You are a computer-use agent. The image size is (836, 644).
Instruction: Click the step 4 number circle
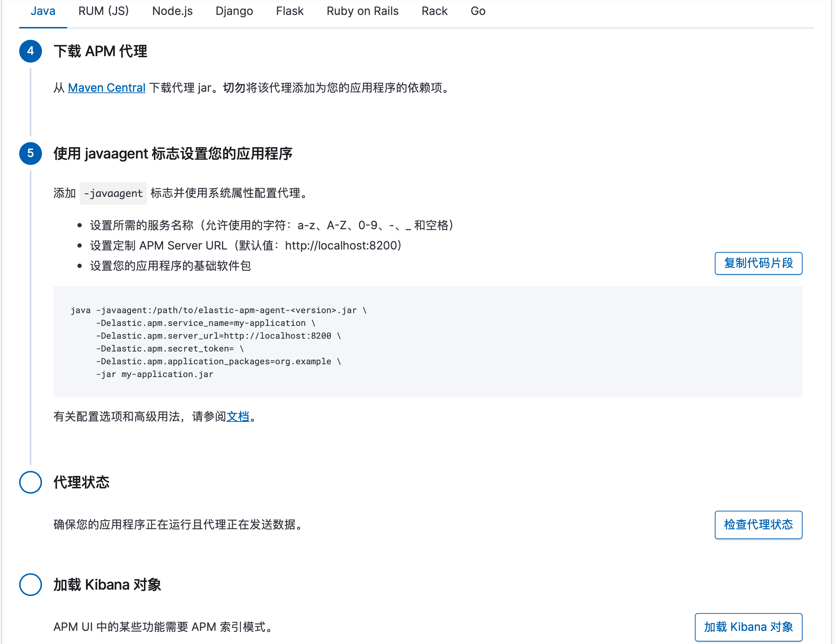[31, 51]
